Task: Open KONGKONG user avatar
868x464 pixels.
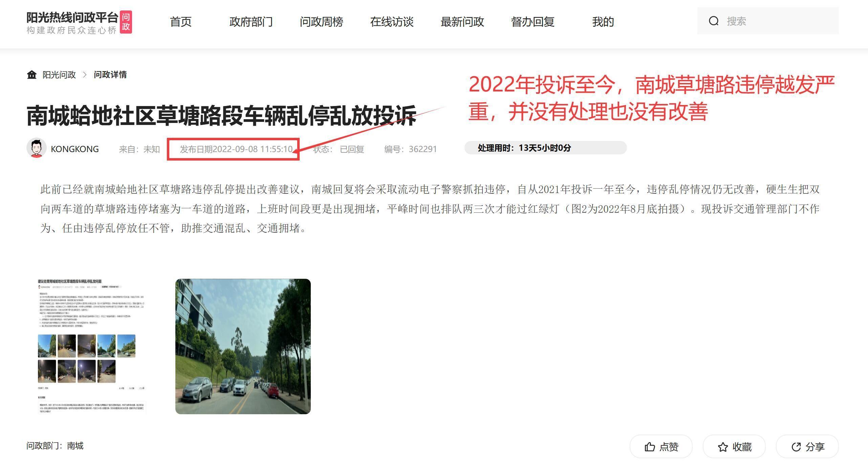Action: click(37, 148)
